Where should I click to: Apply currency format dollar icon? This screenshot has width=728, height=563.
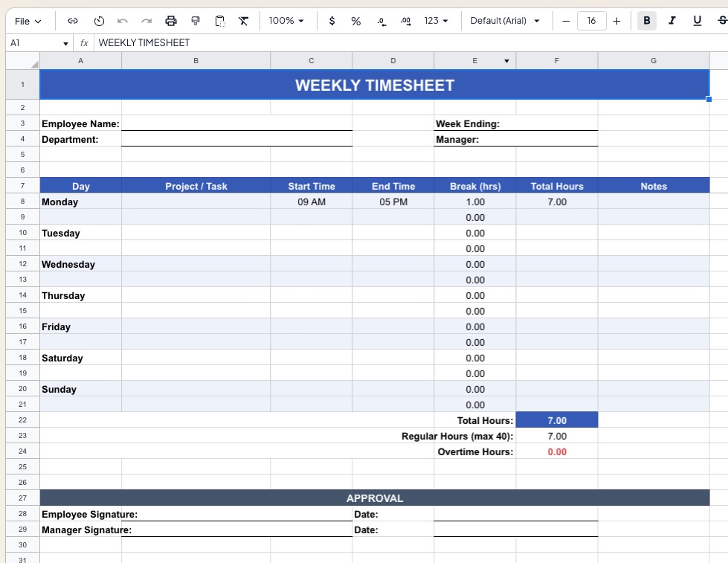[332, 21]
